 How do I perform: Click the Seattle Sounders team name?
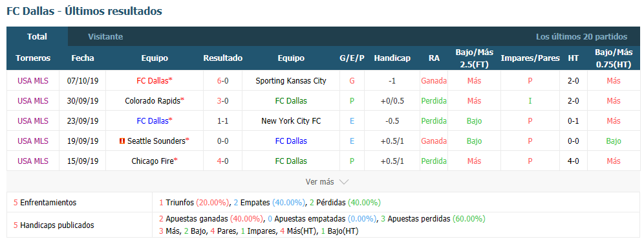click(156, 141)
